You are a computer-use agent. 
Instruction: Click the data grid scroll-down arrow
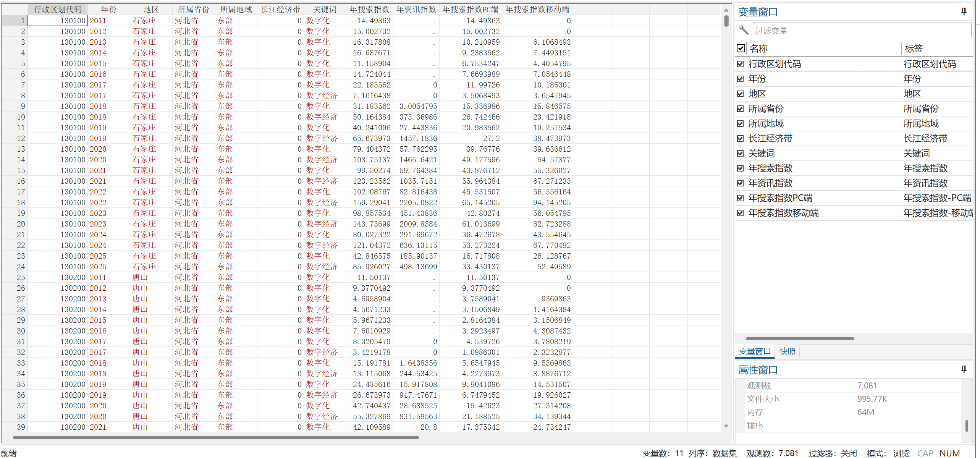(x=726, y=426)
